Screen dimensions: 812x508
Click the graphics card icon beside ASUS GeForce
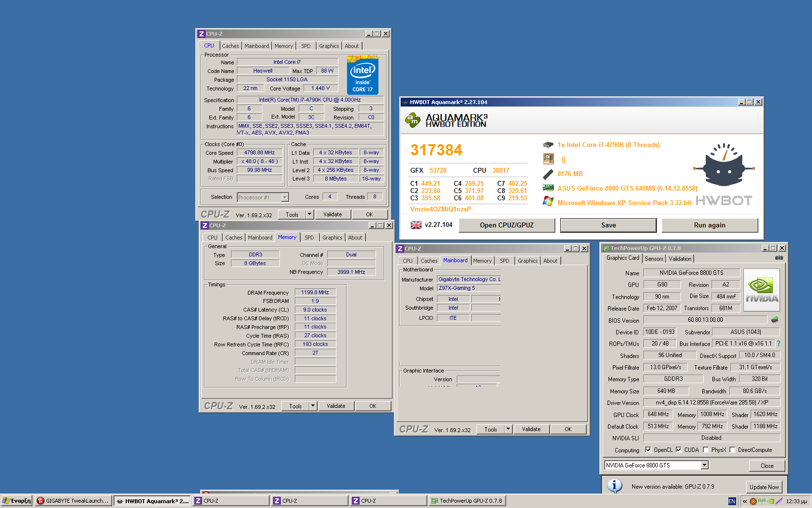click(548, 188)
